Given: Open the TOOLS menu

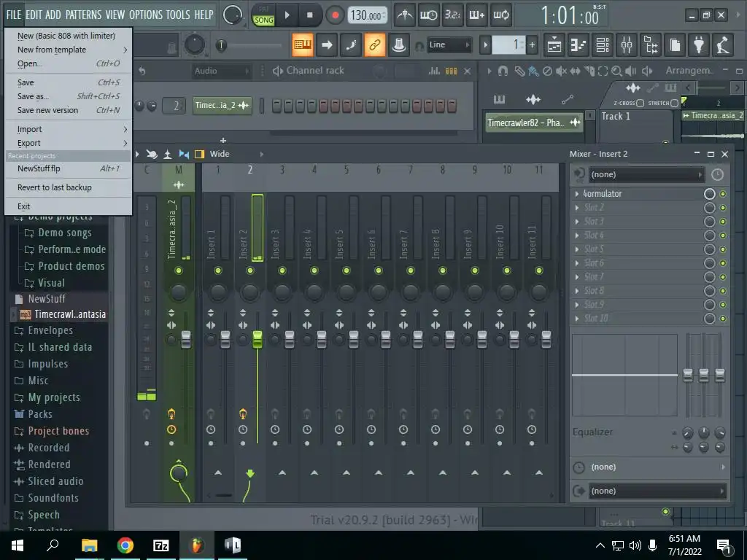Looking at the screenshot, I should point(178,15).
